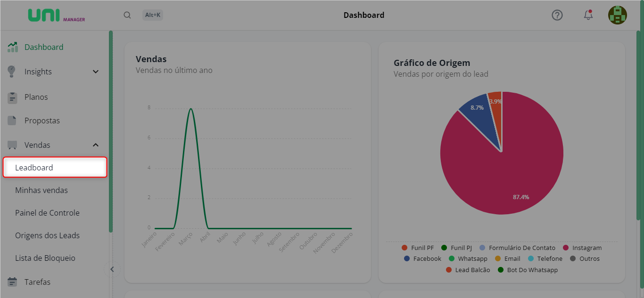The image size is (644, 298).
Task: Click the search magnifier icon
Action: pos(127,15)
